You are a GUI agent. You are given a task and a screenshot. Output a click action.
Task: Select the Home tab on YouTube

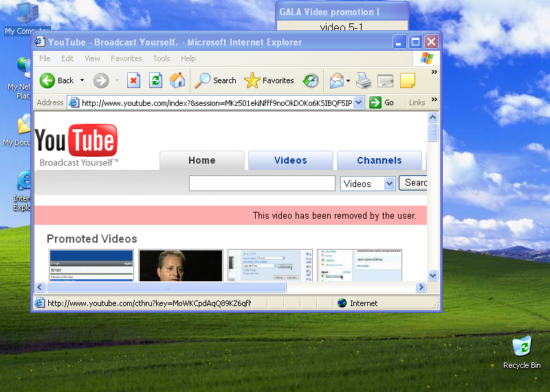(x=201, y=160)
